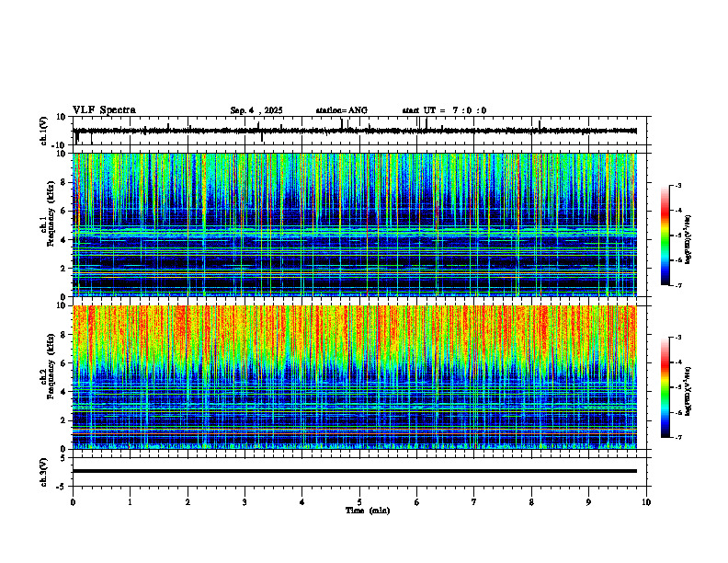Click the ch.1 spectrogram color bar

coord(665,236)
